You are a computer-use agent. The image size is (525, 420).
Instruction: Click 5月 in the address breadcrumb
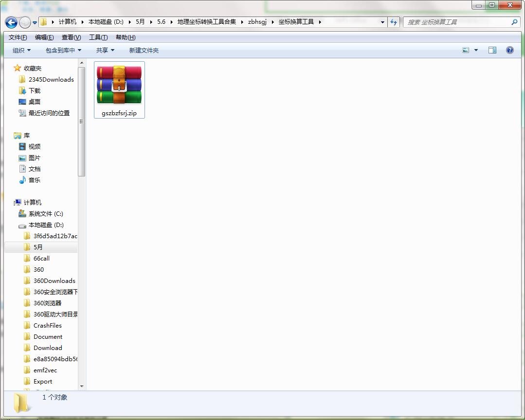140,22
